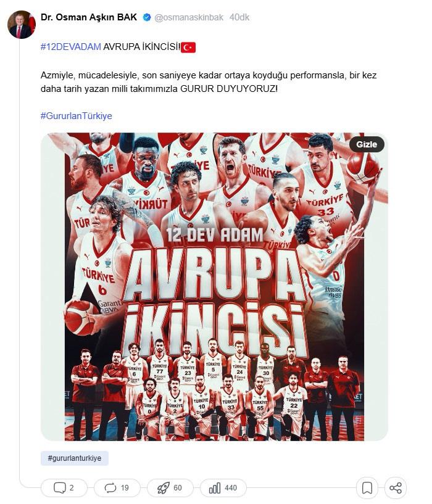Click the repost count 19
Image resolution: width=432 pixels, height=504 pixels.
coord(125,488)
